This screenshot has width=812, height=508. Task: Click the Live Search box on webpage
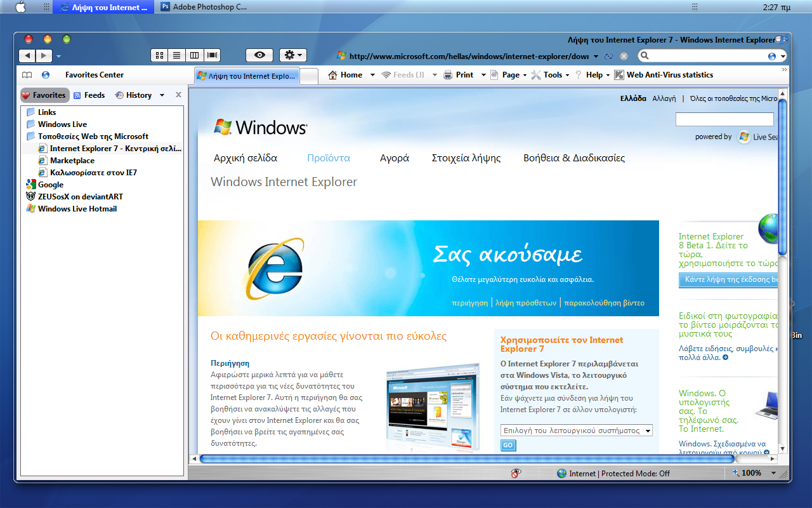(x=724, y=119)
